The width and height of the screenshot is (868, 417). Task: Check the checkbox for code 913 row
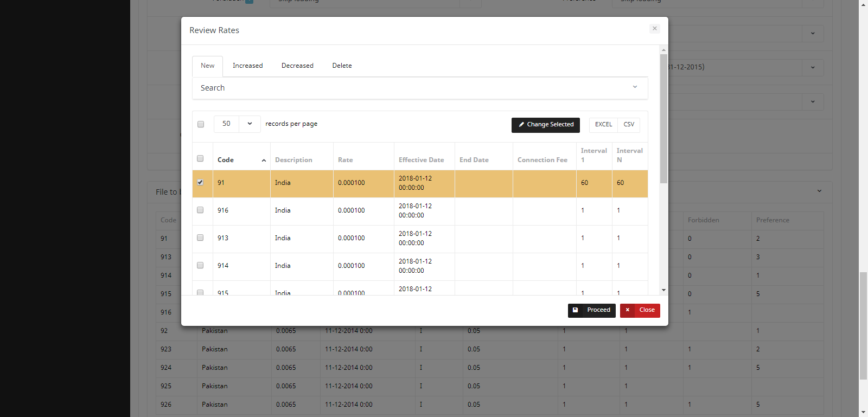(200, 238)
